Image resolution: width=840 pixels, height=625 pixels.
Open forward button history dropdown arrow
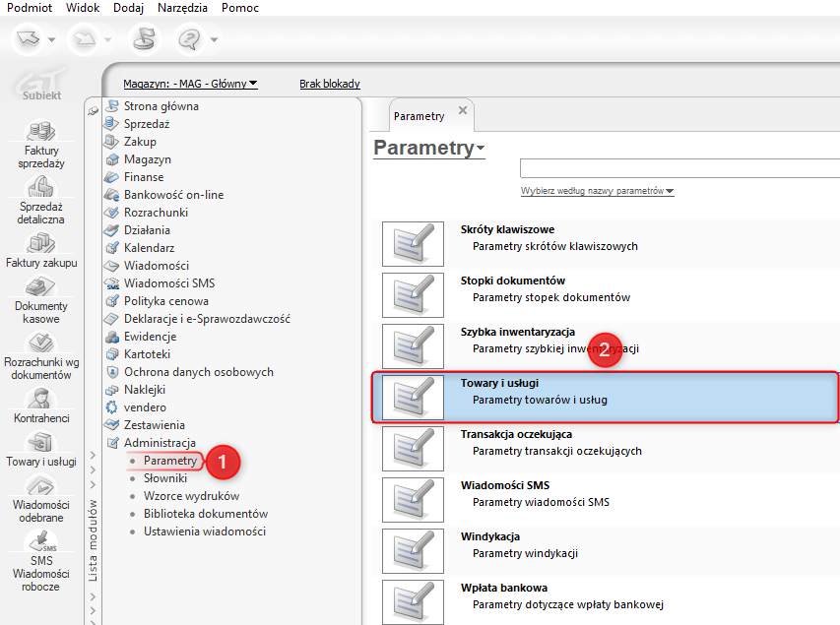(107, 39)
